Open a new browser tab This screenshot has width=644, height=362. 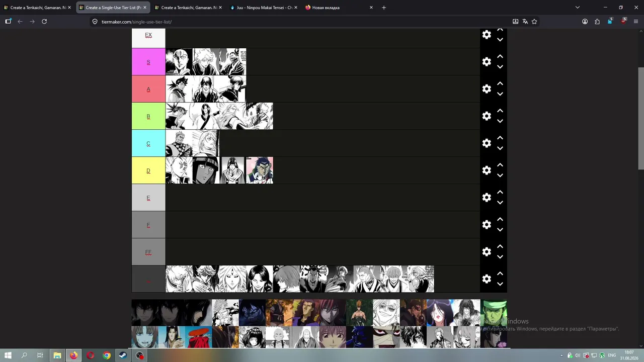384,8
